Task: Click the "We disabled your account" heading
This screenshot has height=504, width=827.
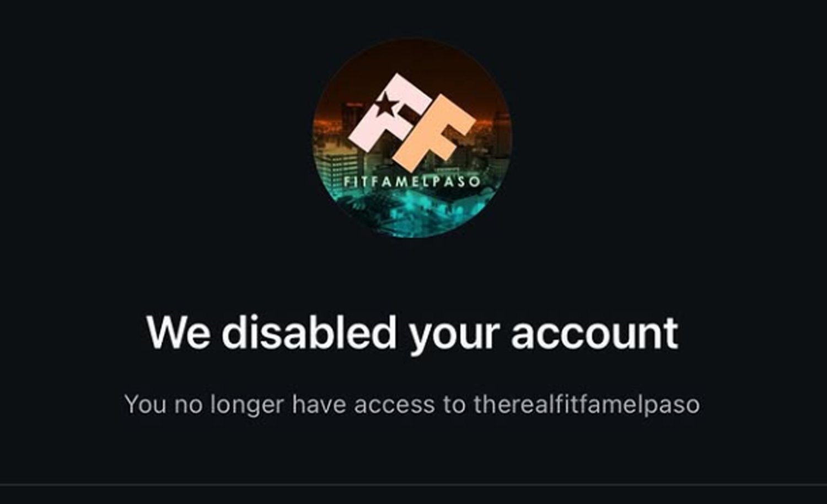Action: (412, 333)
